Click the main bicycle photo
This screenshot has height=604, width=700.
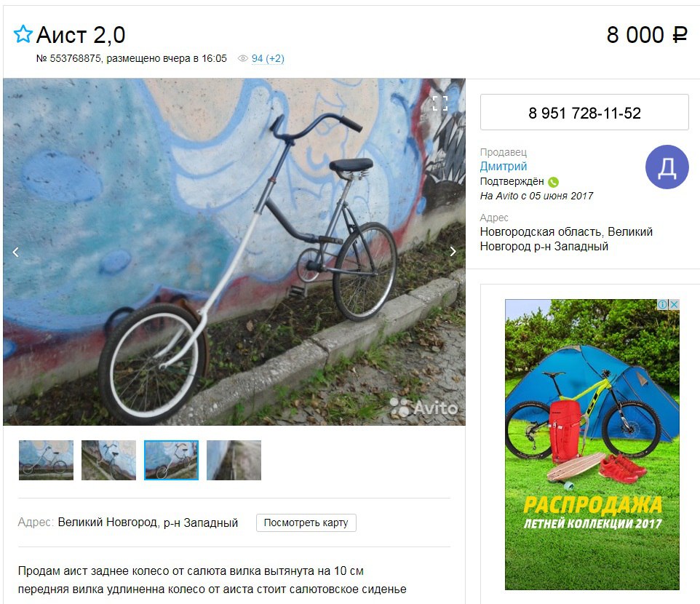coord(234,252)
